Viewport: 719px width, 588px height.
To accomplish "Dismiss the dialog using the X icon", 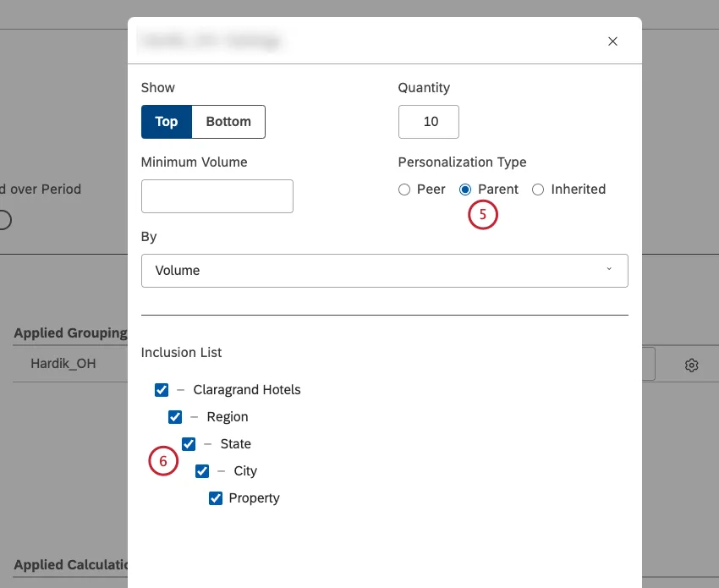I will 612,41.
